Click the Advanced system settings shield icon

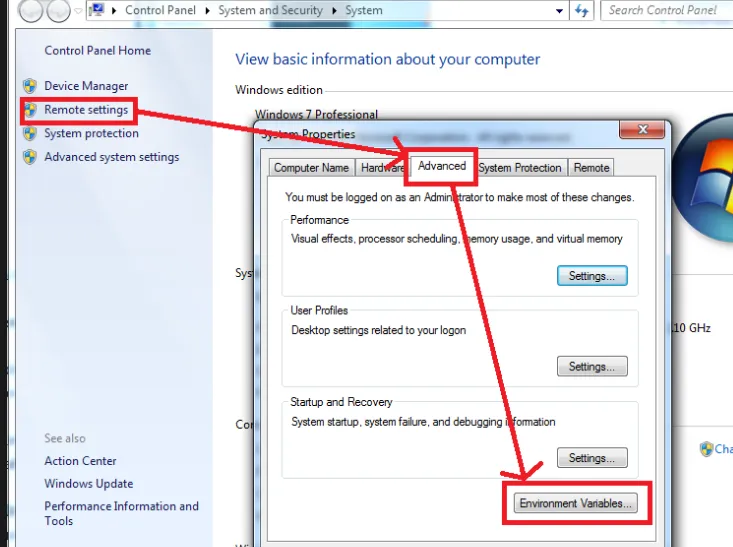coord(30,157)
